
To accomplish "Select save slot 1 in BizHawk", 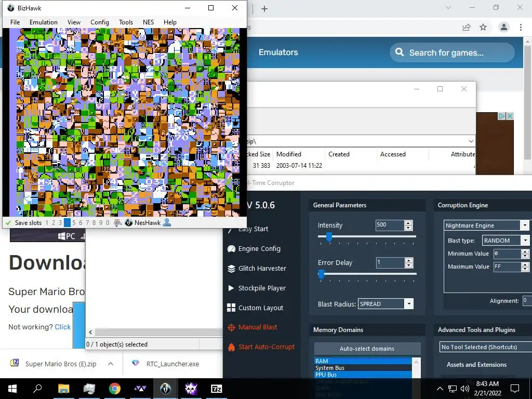I will (x=46, y=223).
